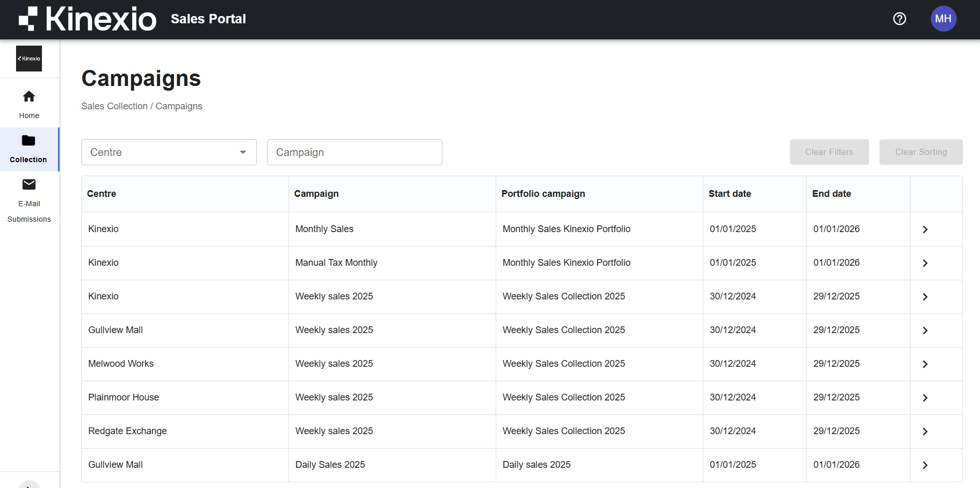
Task: Open Manual Tax Monthly row chevron
Action: click(x=925, y=263)
